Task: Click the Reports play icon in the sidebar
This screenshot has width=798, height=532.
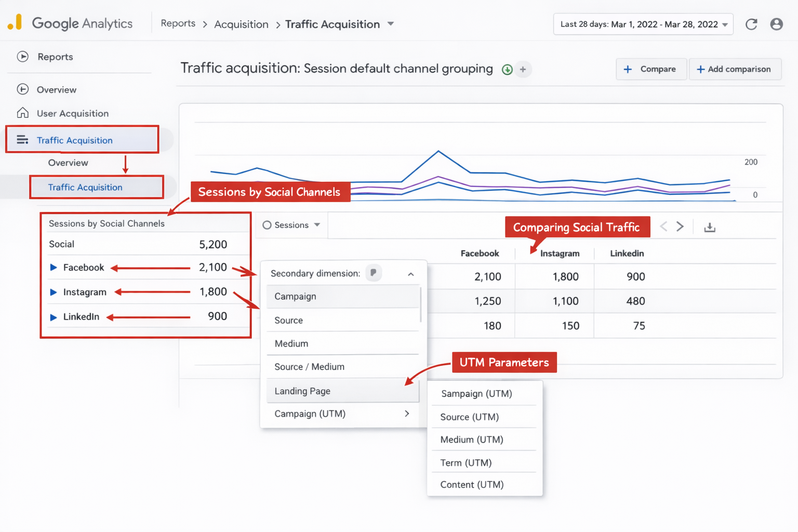Action: coord(22,57)
